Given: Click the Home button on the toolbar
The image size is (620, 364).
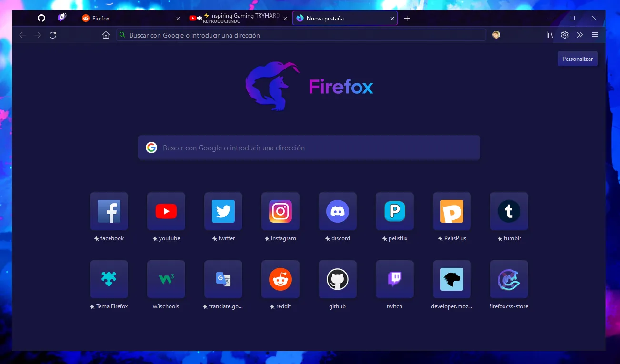Looking at the screenshot, I should tap(106, 35).
